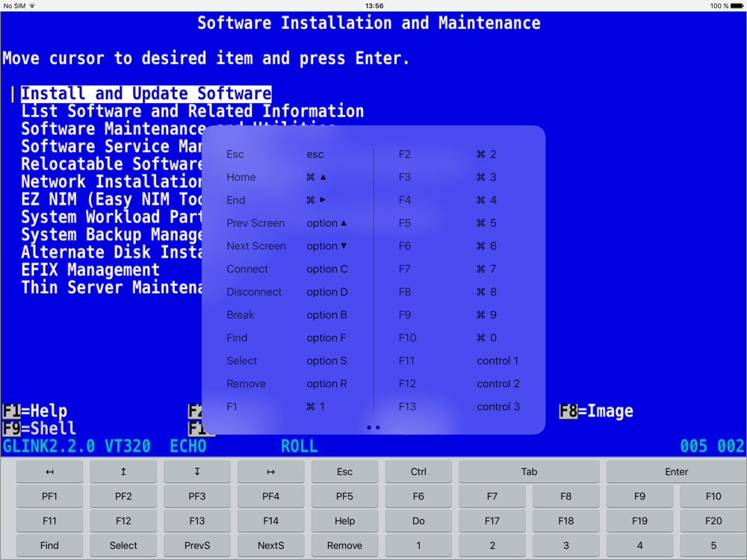
Task: Tap Next Screen shortcut row in overlay
Action: (288, 246)
